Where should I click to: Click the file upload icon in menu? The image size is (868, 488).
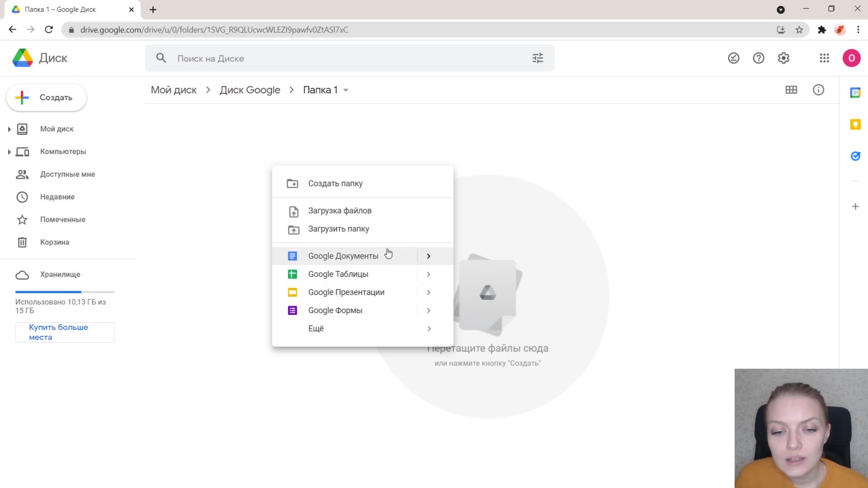tap(294, 211)
